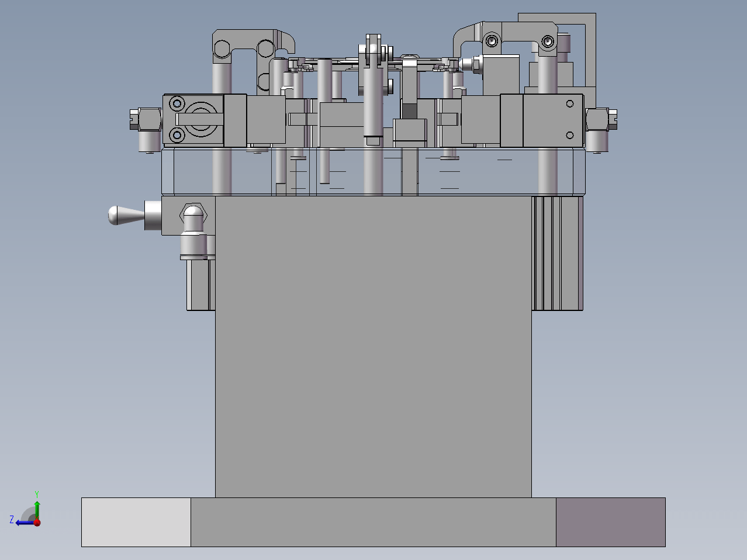
Task: Select the hex nut fitting at far left end
Action: tap(146, 120)
